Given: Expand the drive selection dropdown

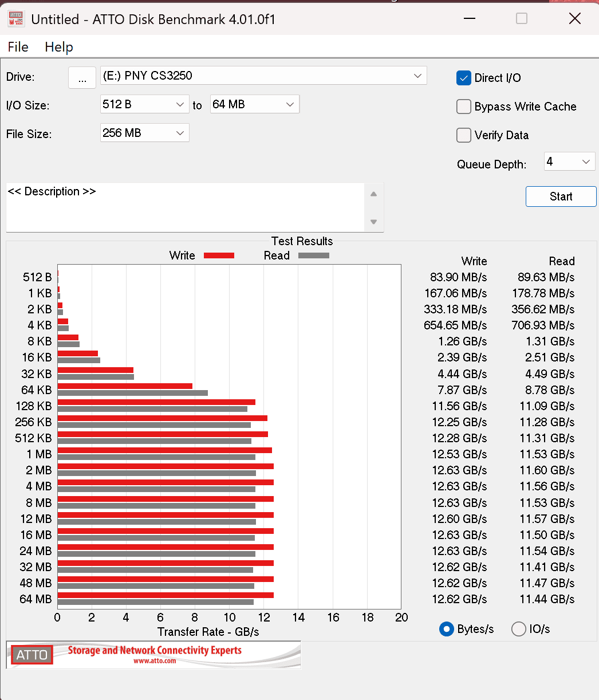Looking at the screenshot, I should pos(418,76).
